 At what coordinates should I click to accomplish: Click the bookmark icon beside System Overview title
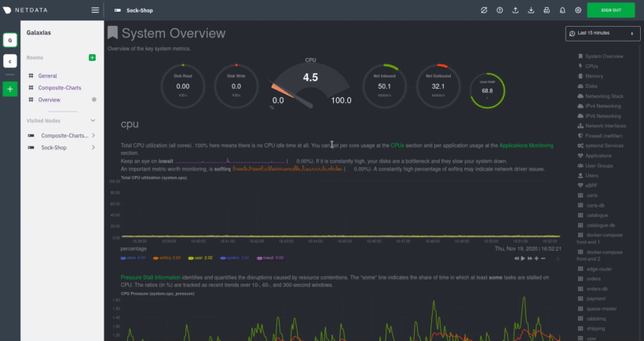[112, 33]
